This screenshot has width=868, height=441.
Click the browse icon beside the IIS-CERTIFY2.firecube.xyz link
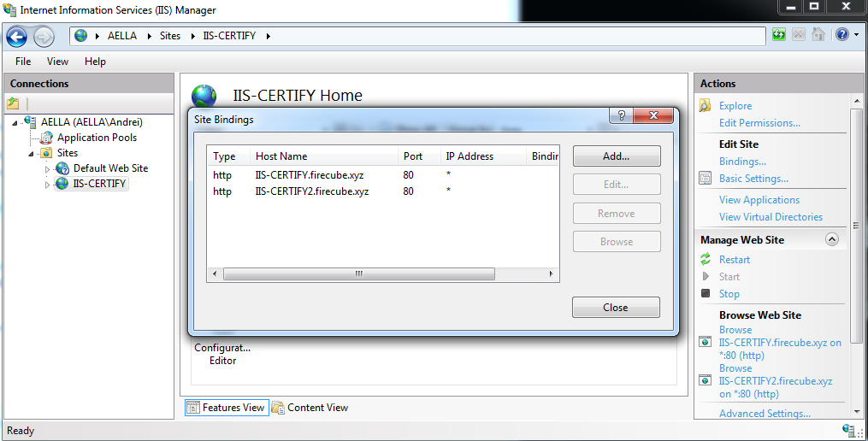click(x=706, y=380)
